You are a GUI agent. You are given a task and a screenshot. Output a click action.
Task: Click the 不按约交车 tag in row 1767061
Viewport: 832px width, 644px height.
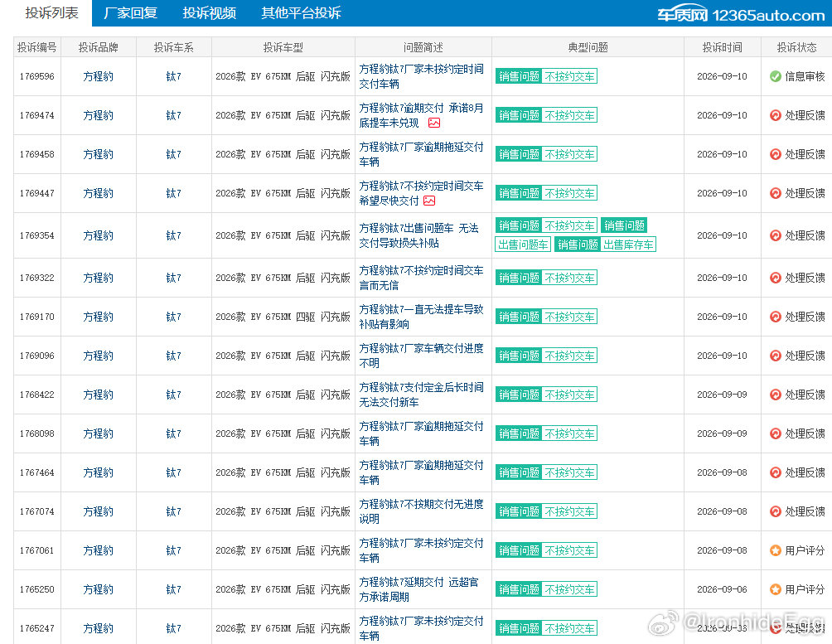point(569,550)
